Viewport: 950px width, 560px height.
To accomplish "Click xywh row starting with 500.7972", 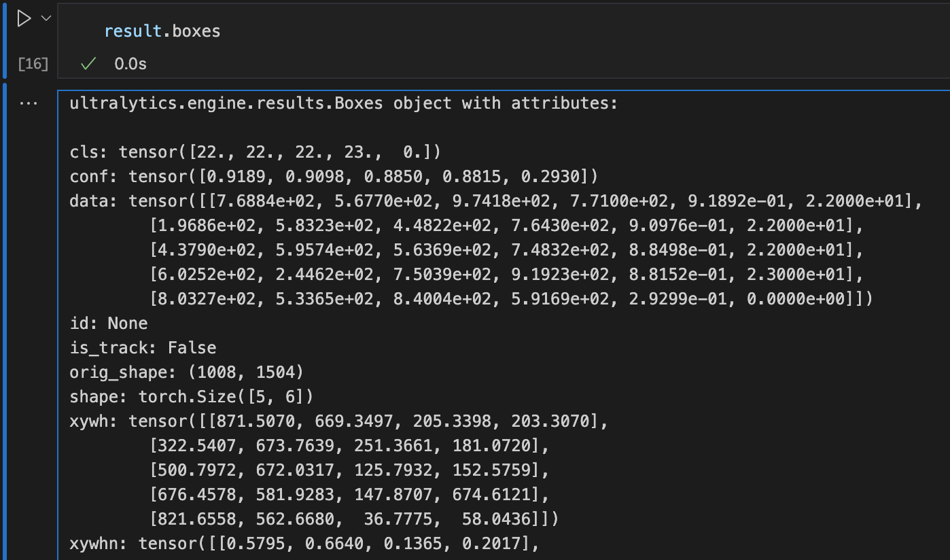I will pos(349,470).
